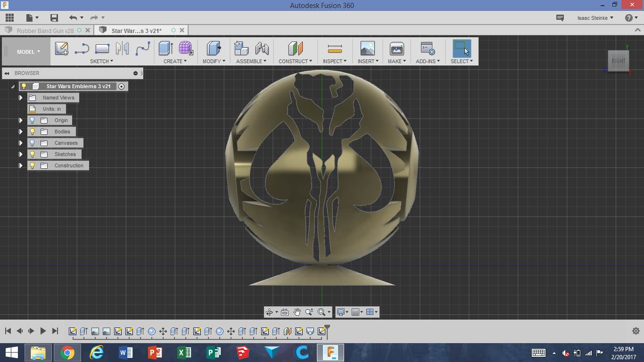Select the sketch Line tool
644x362 pixels.
(x=82, y=48)
